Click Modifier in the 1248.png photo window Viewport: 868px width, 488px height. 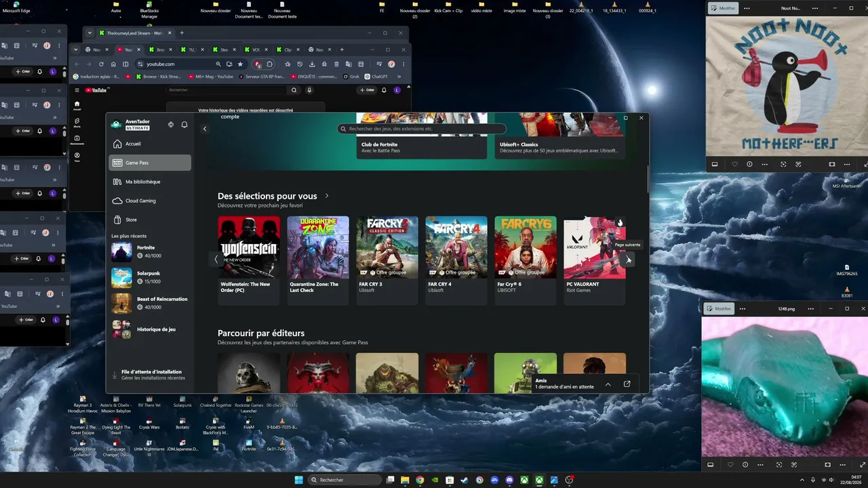click(x=719, y=309)
